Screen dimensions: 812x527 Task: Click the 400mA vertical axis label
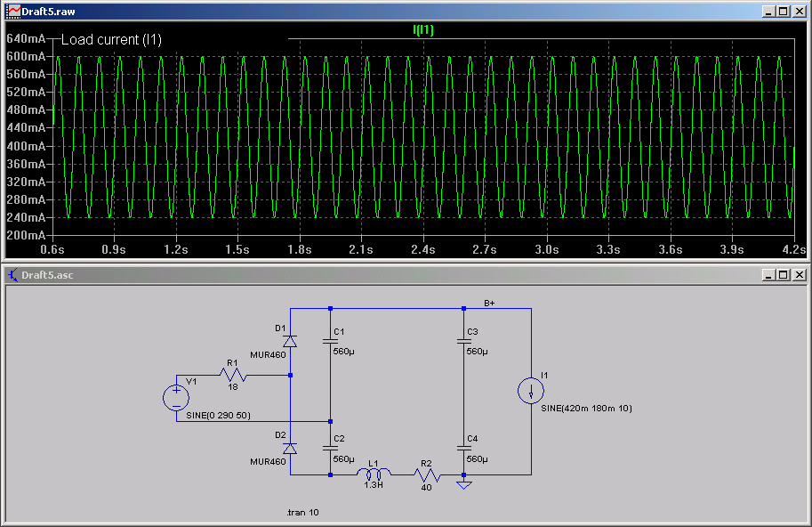(x=26, y=146)
